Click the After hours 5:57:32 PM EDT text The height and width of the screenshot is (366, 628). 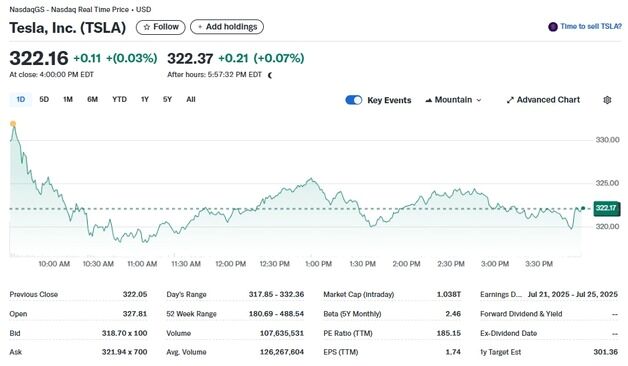[x=214, y=74]
